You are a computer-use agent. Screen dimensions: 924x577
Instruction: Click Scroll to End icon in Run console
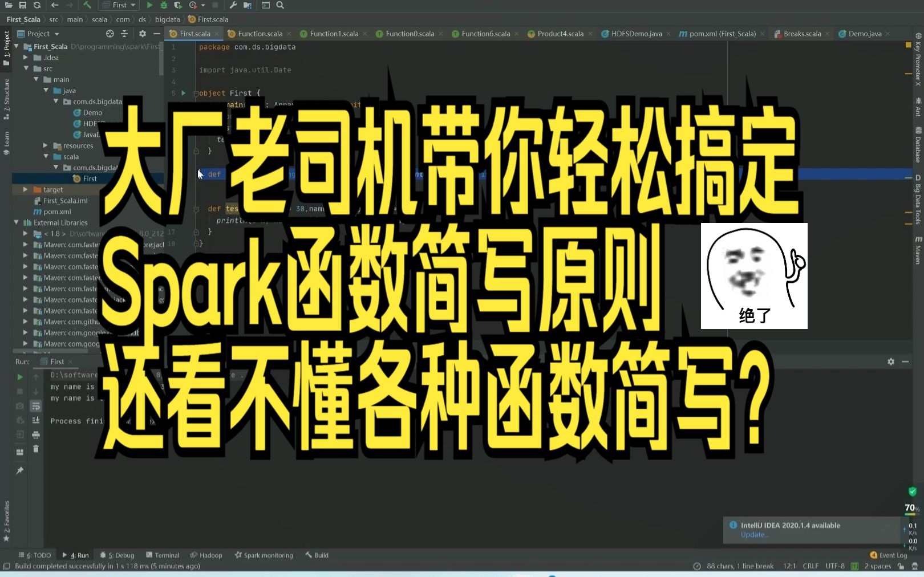point(36,420)
